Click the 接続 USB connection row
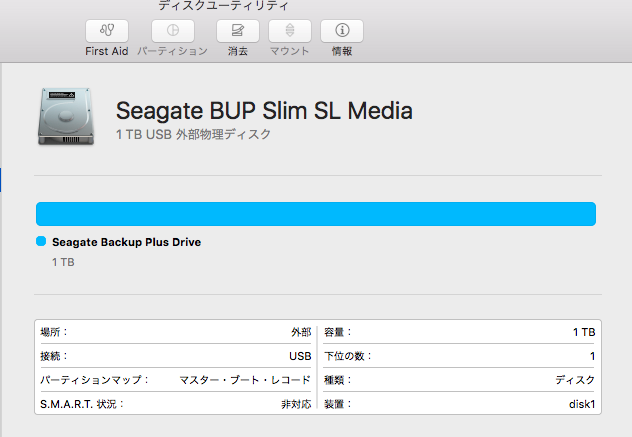 point(176,356)
